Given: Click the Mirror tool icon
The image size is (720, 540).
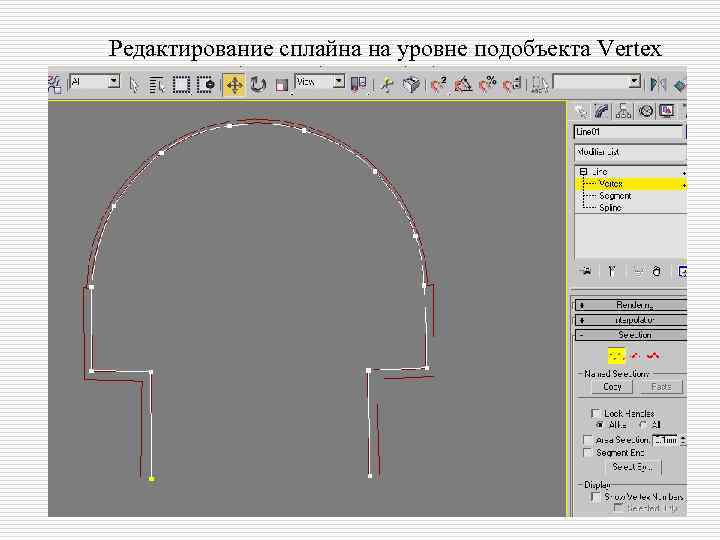Looking at the screenshot, I should coord(658,85).
